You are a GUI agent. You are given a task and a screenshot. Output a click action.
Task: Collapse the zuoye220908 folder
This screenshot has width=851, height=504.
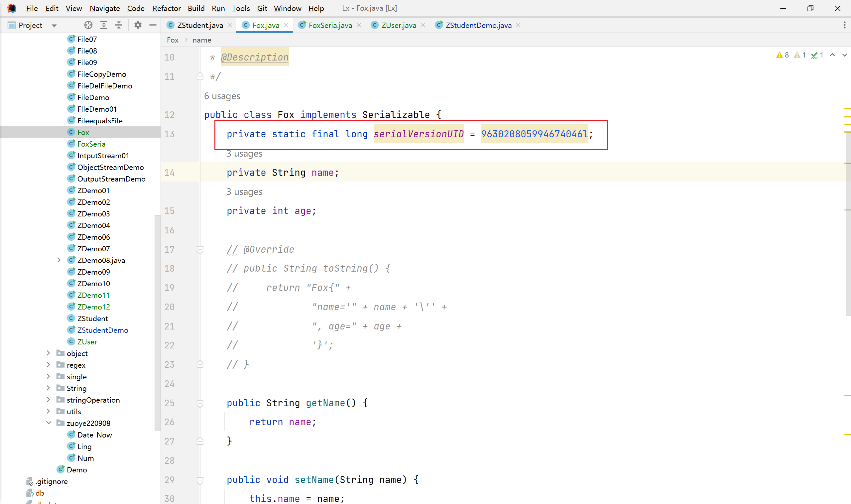click(48, 423)
